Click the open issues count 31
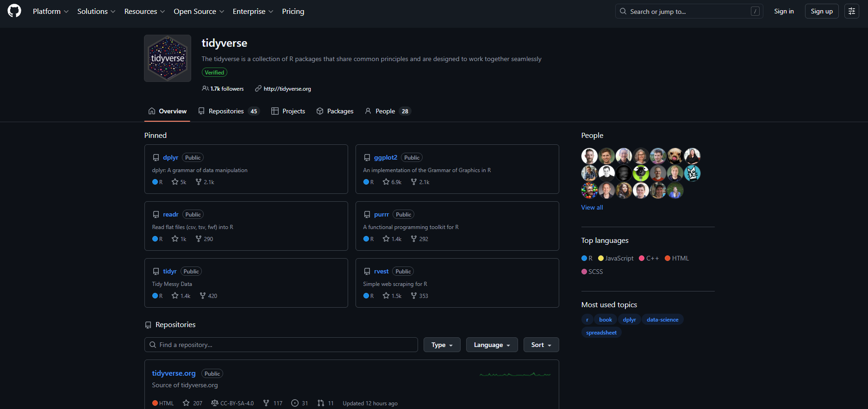 click(300, 403)
